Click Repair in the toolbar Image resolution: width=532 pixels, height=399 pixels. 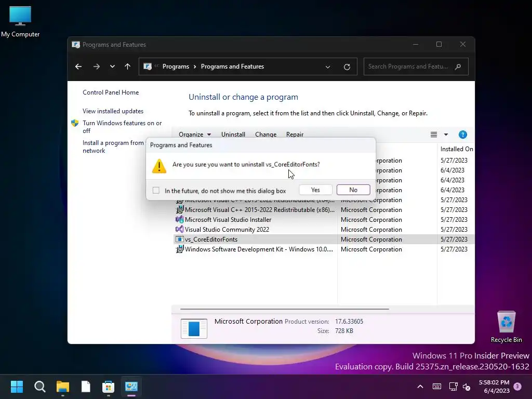[x=295, y=135]
